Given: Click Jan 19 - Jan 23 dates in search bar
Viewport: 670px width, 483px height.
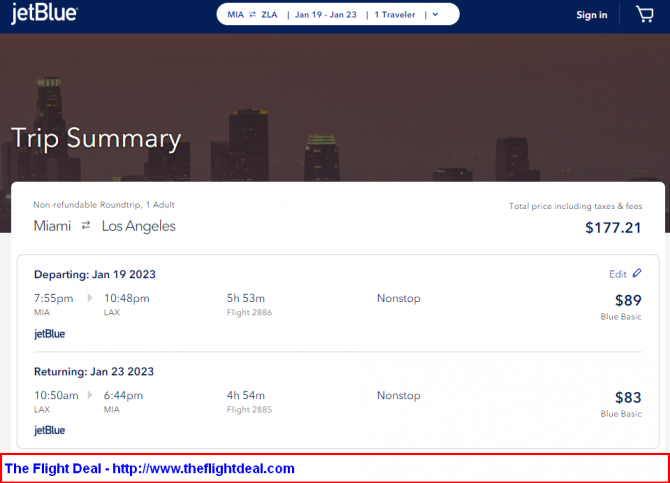Looking at the screenshot, I should coord(326,15).
